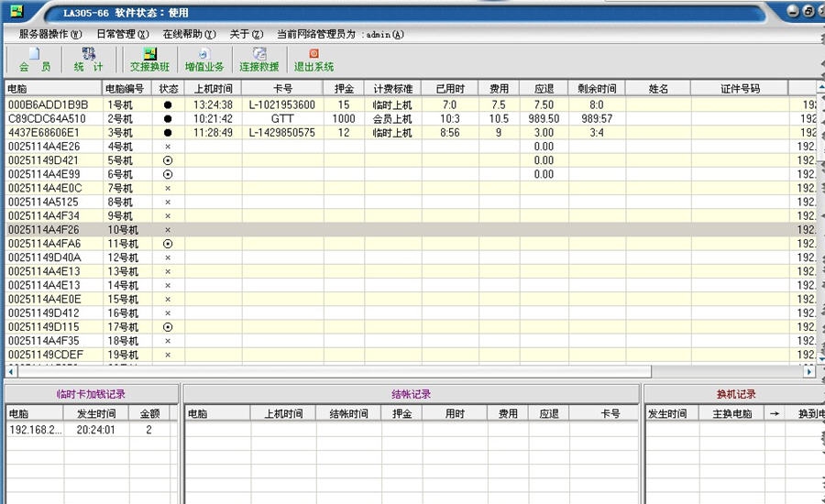This screenshot has height=504, width=825.
Task: Sort by the 电脑编号 column header
Action: [x=126, y=88]
